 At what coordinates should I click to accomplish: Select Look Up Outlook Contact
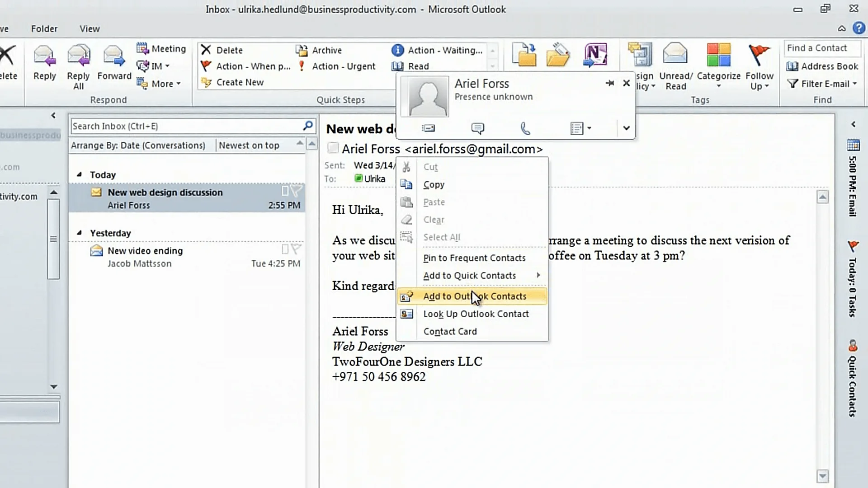tap(472, 314)
